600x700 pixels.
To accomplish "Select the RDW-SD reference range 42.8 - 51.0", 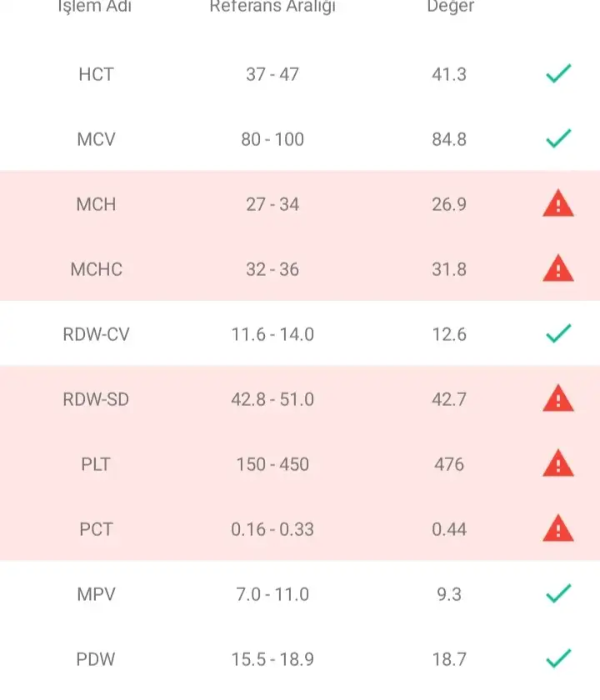I will 272,399.
